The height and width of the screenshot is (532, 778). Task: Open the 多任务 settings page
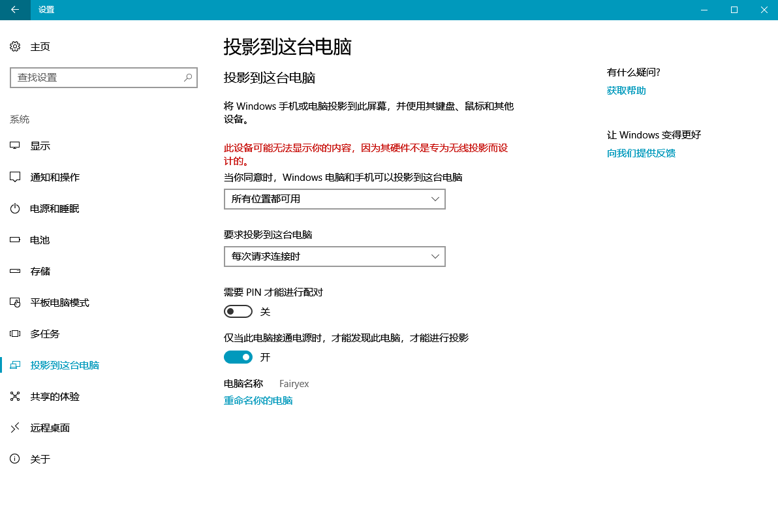[44, 334]
